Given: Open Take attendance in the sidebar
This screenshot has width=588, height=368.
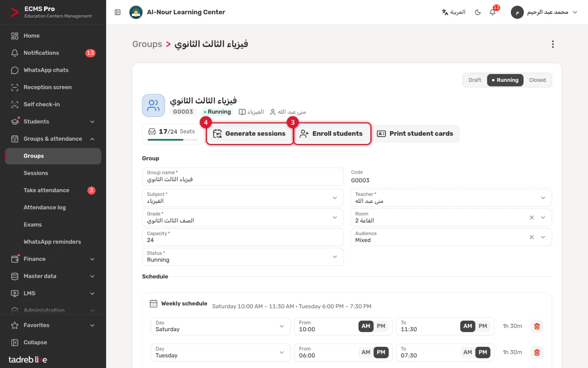Looking at the screenshot, I should pyautogui.click(x=53, y=190).
